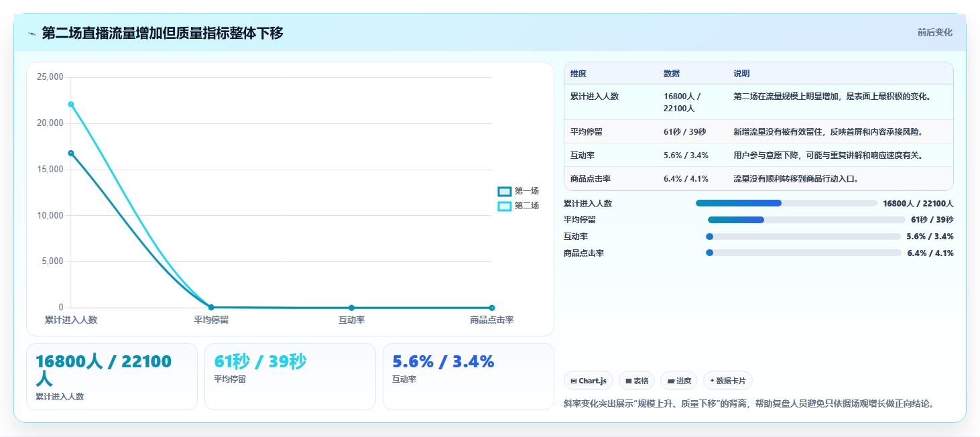This screenshot has width=980, height=437.
Task: Toggle the 第二场 legend item
Action: click(x=518, y=206)
